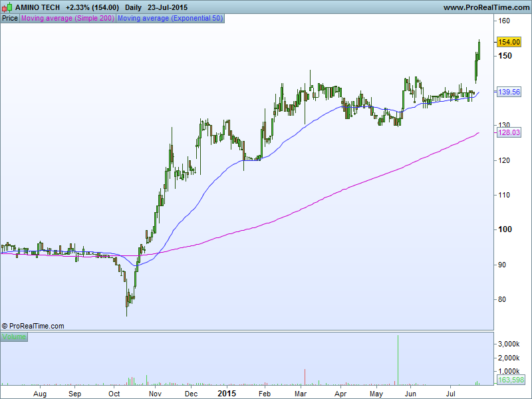The width and height of the screenshot is (532, 399).
Task: Click the Daily timeframe label
Action: [x=133, y=7]
